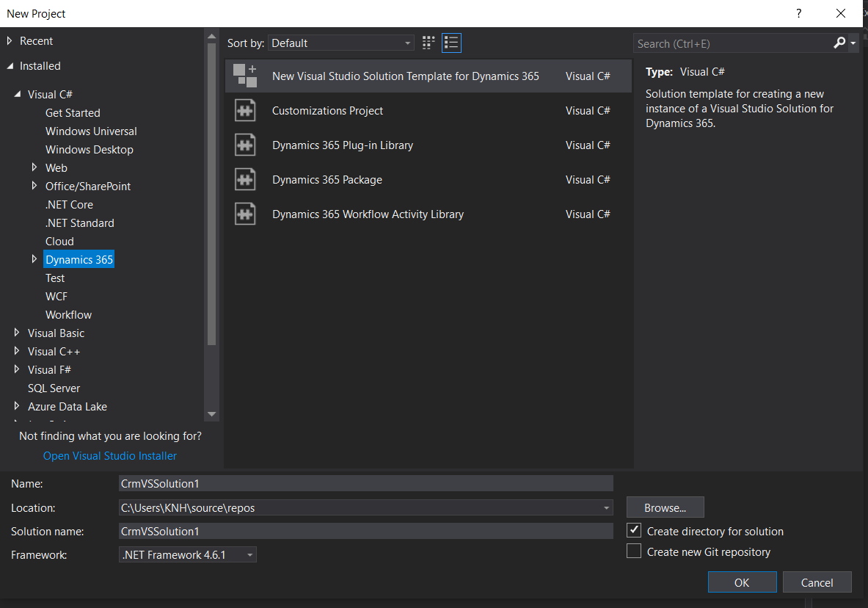Select New Visual Studio Solution Template row

point(428,76)
